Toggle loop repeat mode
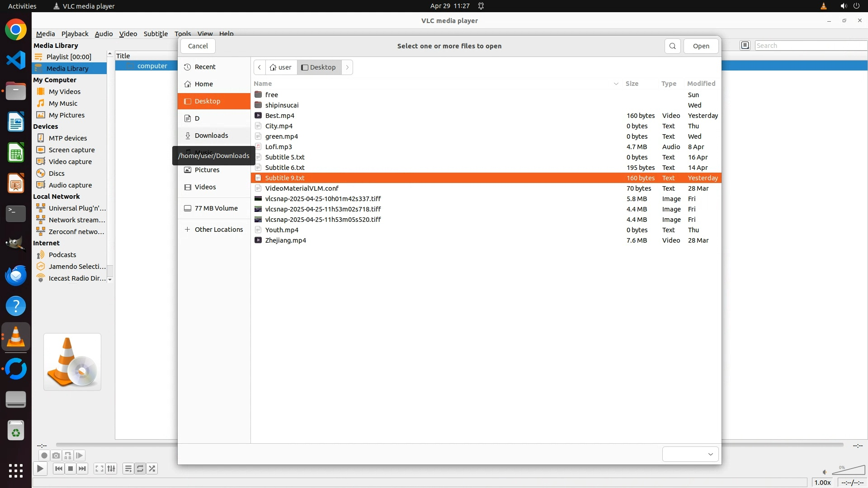The height and width of the screenshot is (488, 868). click(140, 469)
